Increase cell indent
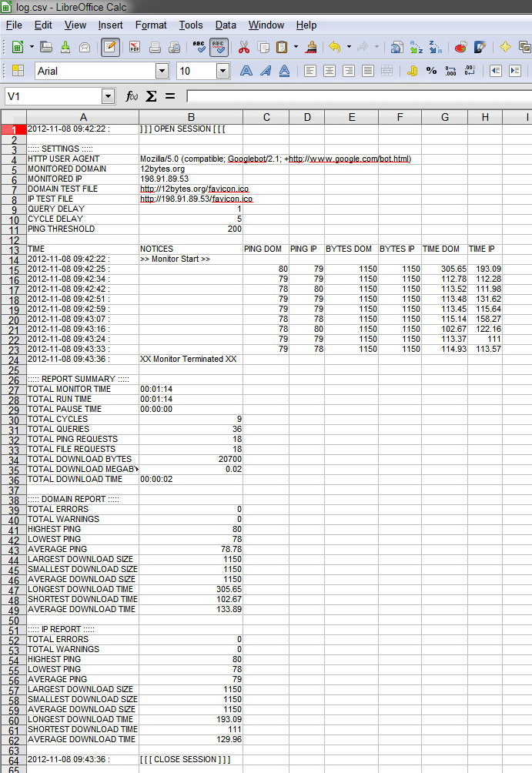The image size is (532, 773). (x=515, y=71)
